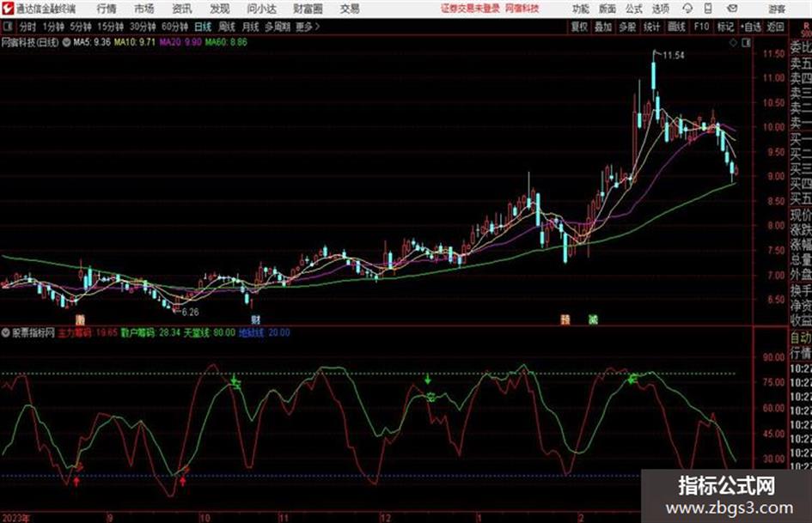Click the MA5: 9.36 indicator value
The image size is (812, 523).
pos(92,42)
